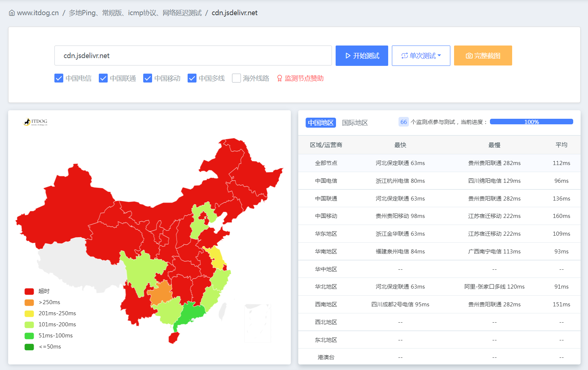The image size is (588, 370).
Task: Click the loop icon on 单次测试 button
Action: tap(404, 56)
